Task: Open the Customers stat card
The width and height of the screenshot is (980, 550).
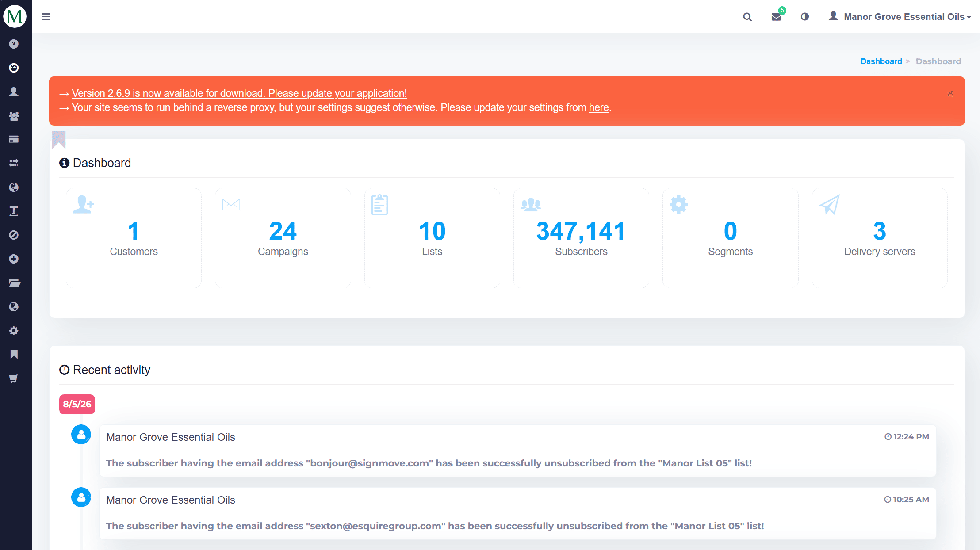Action: point(134,238)
